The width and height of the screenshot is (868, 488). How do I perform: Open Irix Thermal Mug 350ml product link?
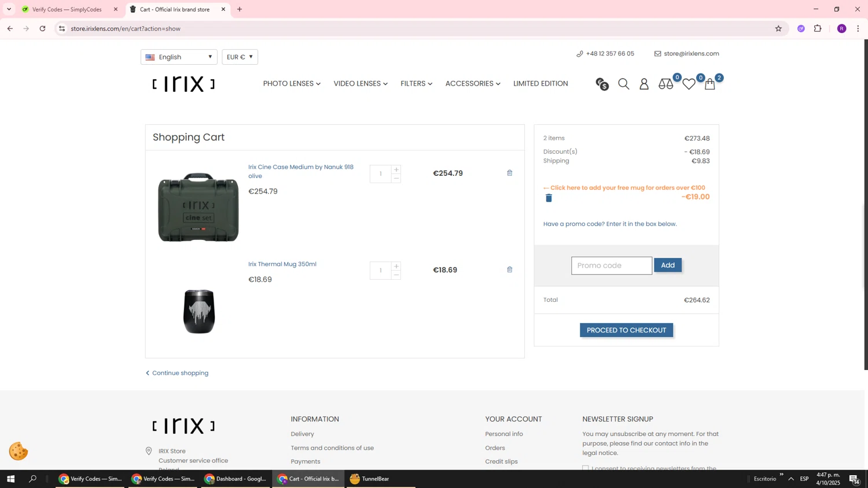(282, 264)
